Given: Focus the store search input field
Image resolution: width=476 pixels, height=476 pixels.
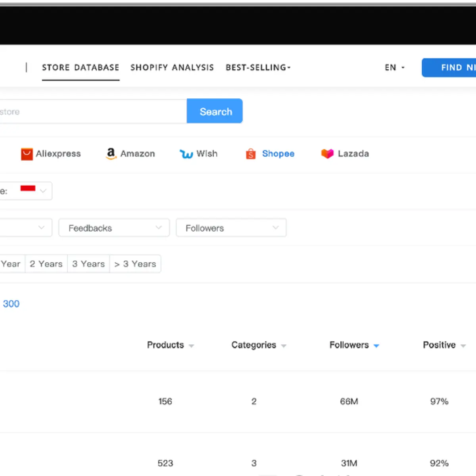Looking at the screenshot, I should click(93, 111).
